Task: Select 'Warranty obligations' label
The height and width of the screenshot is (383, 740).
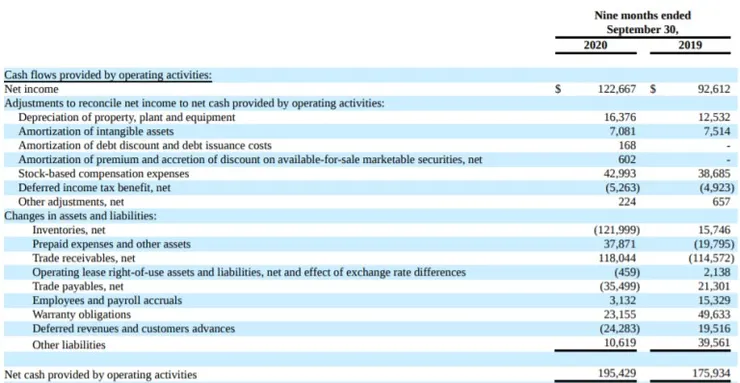Action: pyautogui.click(x=82, y=314)
